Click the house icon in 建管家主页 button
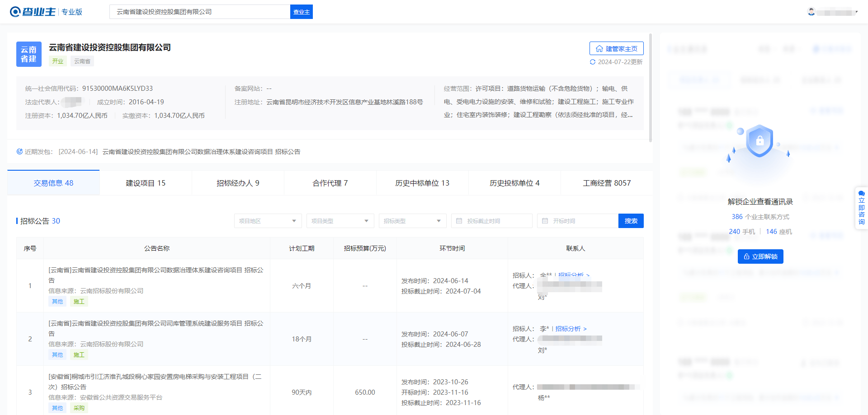Image resolution: width=868 pixels, height=415 pixels. [x=599, y=48]
